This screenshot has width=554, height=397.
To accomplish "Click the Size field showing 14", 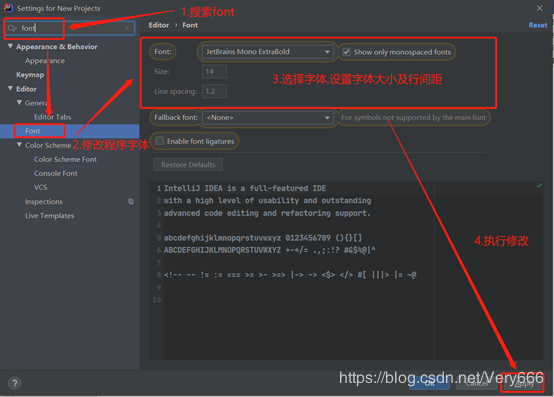I will click(214, 72).
